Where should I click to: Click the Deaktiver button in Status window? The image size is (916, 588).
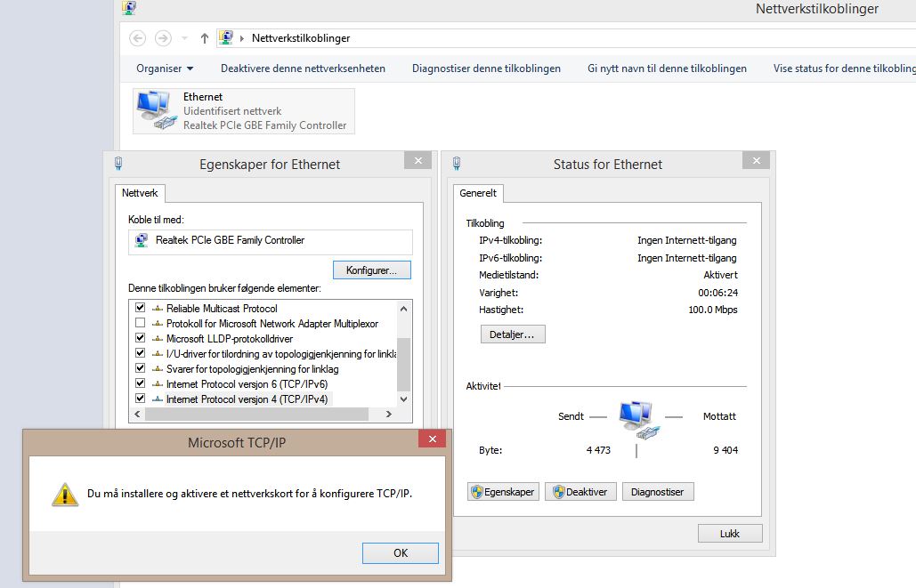(580, 492)
